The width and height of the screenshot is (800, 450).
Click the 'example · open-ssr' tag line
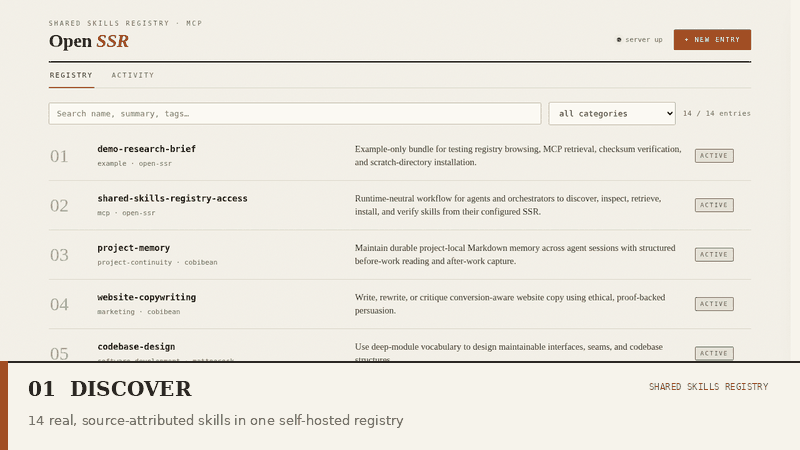point(134,163)
